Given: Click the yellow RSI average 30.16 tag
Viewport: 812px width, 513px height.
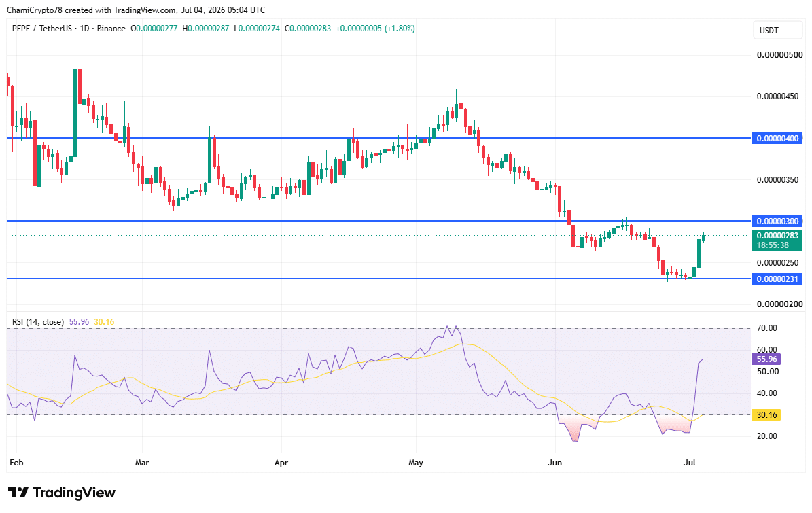Looking at the screenshot, I should (766, 414).
